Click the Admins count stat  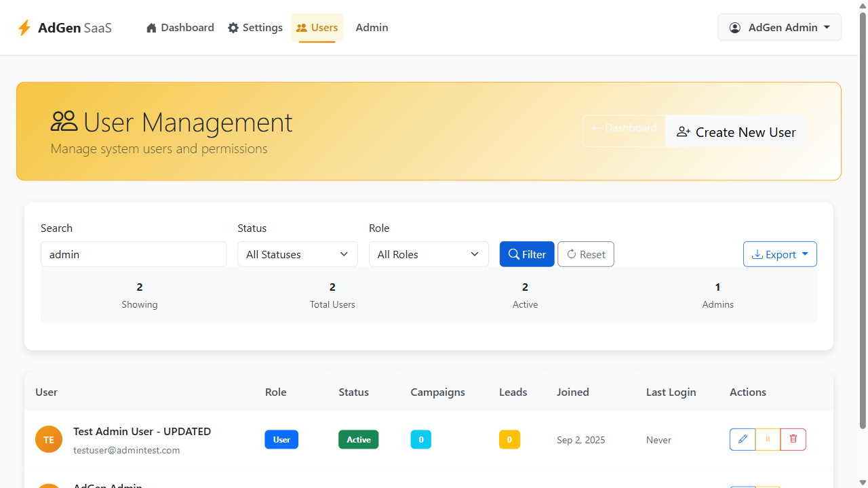pyautogui.click(x=717, y=296)
